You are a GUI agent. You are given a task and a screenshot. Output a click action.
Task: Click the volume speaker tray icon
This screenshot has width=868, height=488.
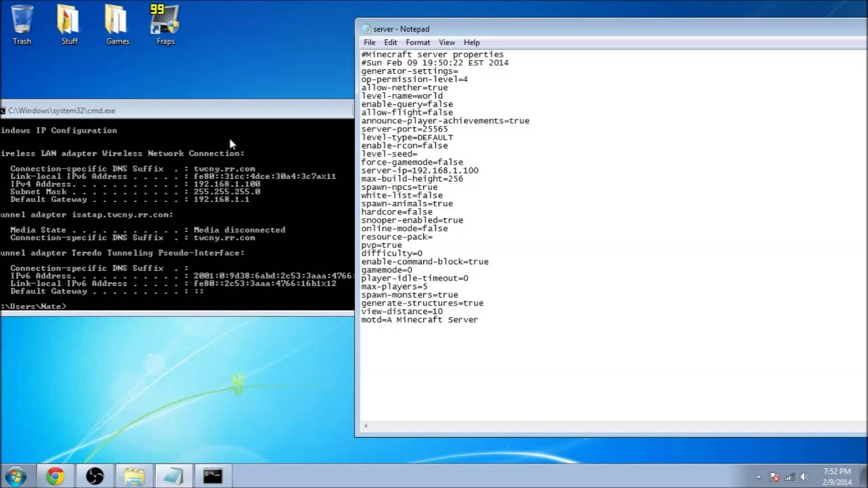(805, 476)
